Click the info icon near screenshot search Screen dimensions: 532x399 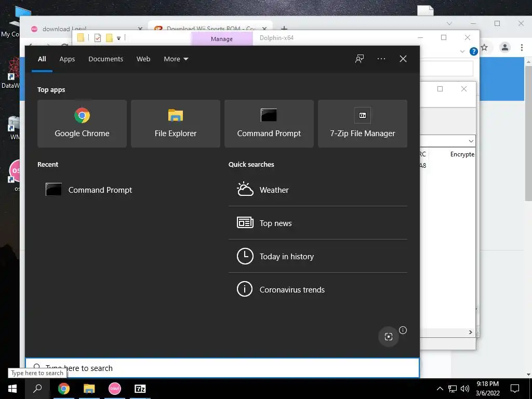click(403, 330)
